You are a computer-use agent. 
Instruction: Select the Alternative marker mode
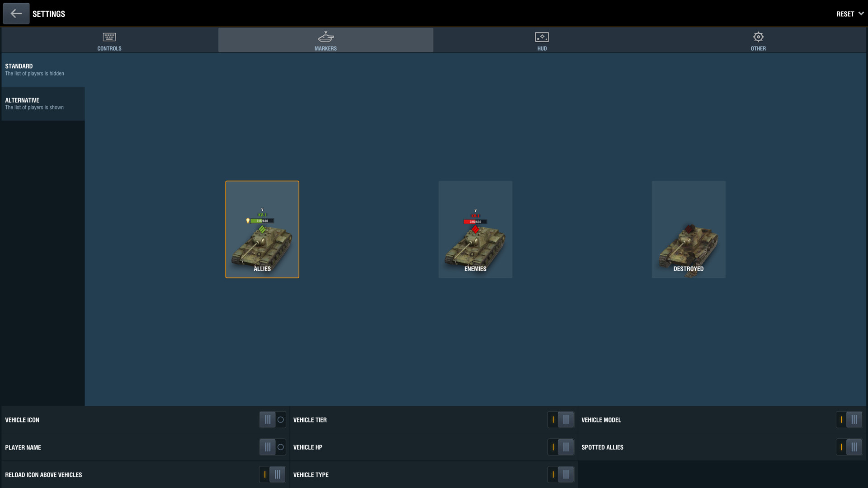coord(43,103)
